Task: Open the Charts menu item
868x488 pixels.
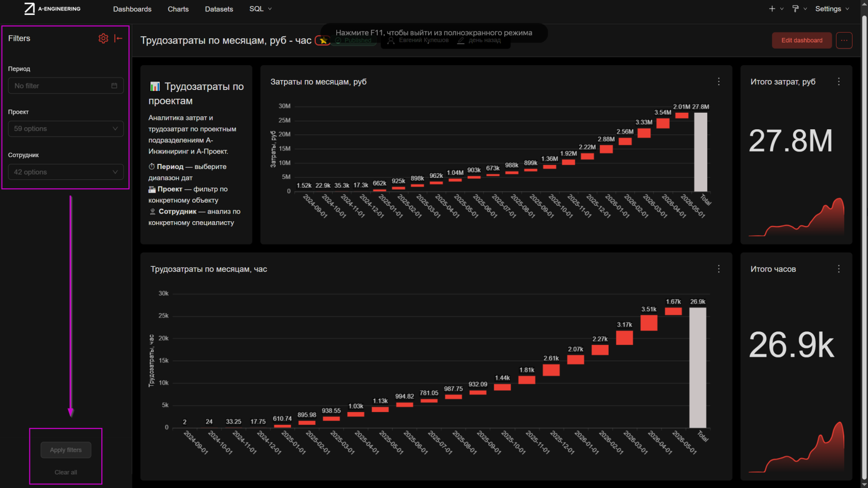Action: click(x=178, y=9)
